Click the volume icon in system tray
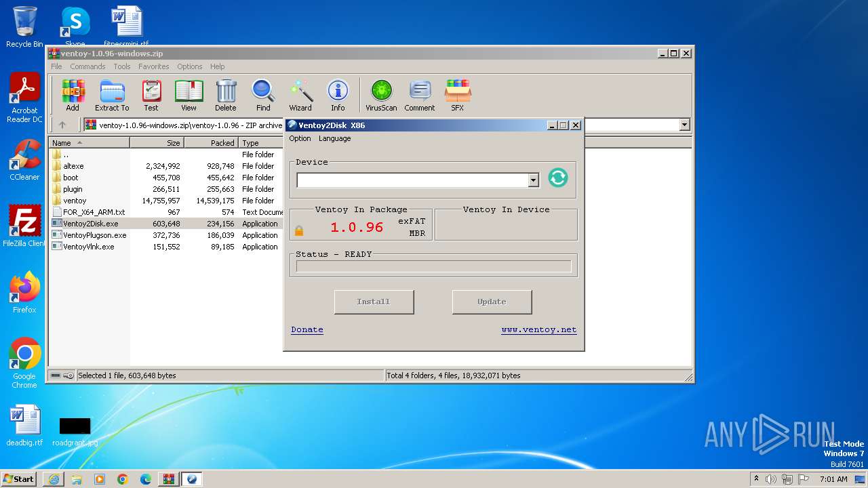Viewport: 868px width, 488px height. 771,479
